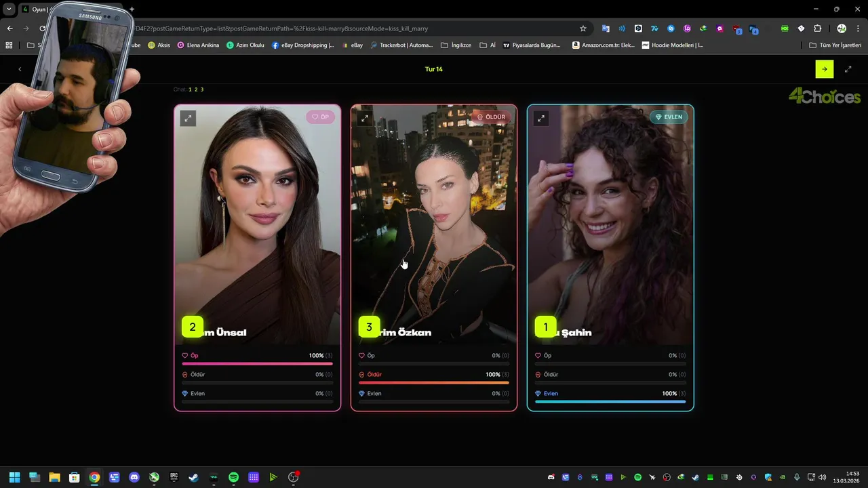The image size is (868, 488).
Task: Open the Piyasalarda Bugün bookmark
Action: (x=532, y=45)
